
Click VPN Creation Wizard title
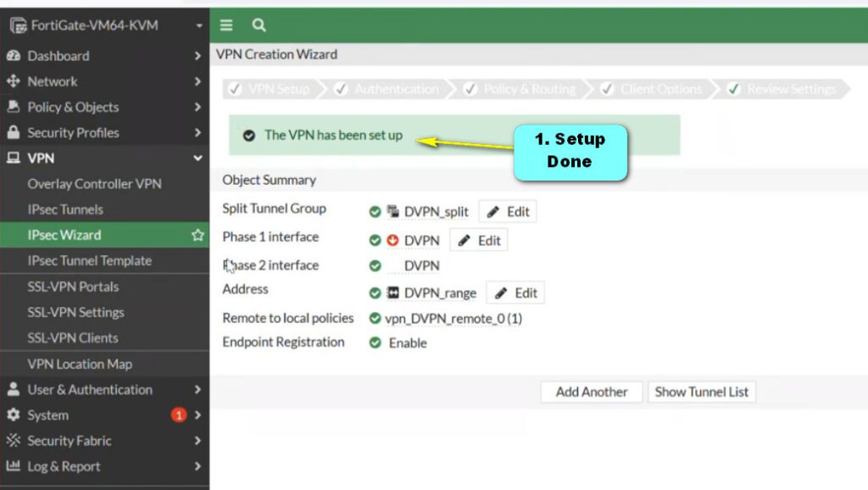coord(277,54)
